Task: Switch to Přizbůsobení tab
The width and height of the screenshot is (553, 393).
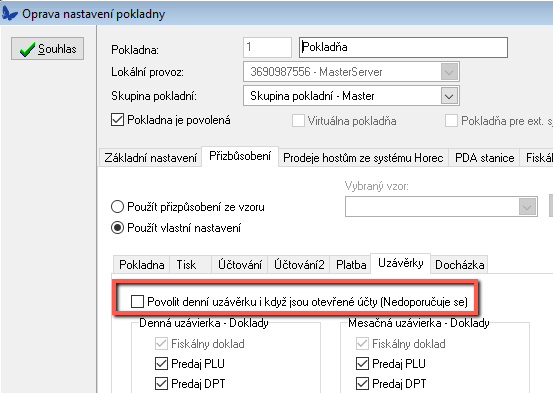Action: tap(240, 156)
